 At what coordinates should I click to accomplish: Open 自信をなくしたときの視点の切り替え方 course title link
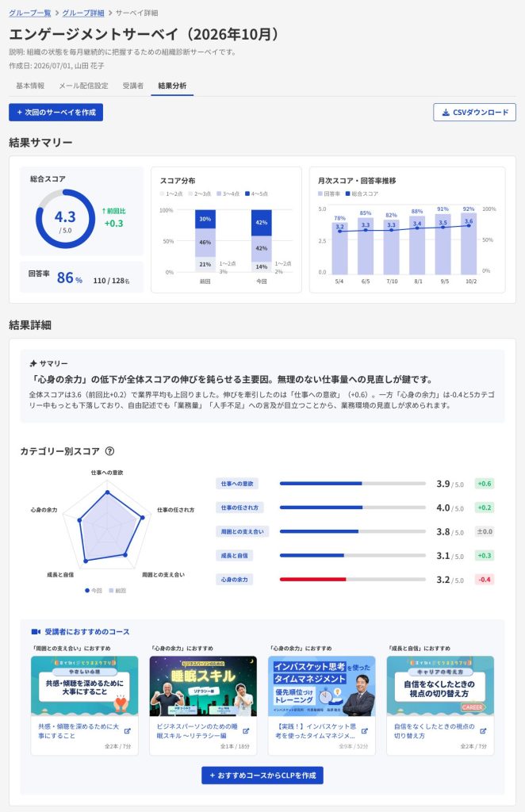coord(434,730)
